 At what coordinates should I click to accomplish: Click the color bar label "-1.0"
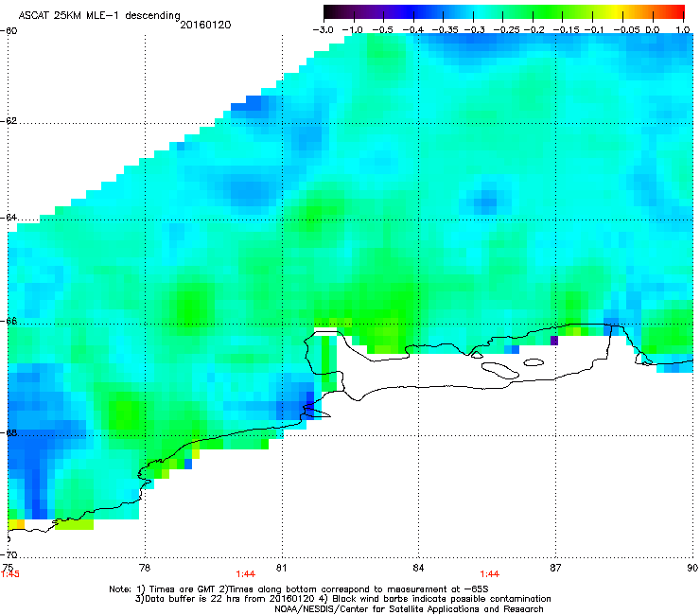[x=353, y=30]
